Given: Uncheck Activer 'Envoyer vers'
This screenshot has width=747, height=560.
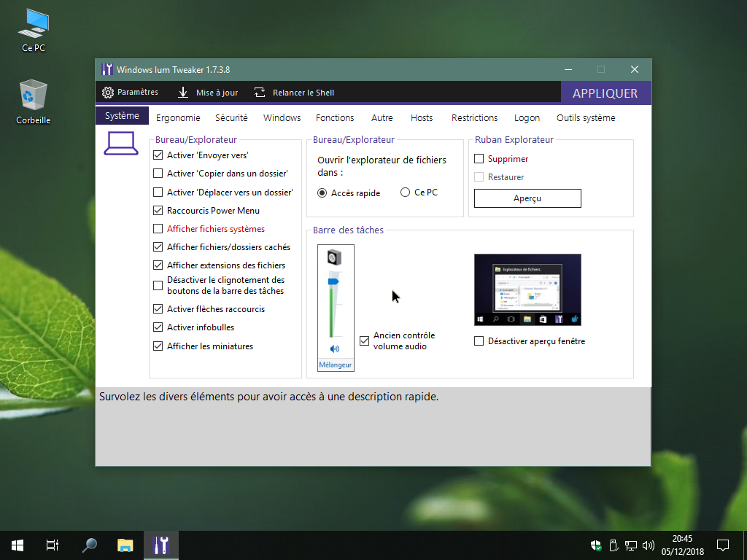Looking at the screenshot, I should pos(158,155).
